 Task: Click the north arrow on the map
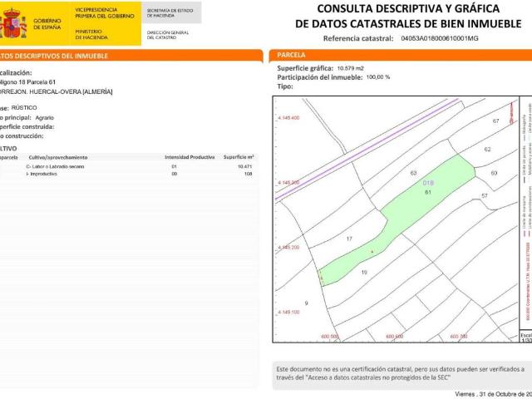512,113
